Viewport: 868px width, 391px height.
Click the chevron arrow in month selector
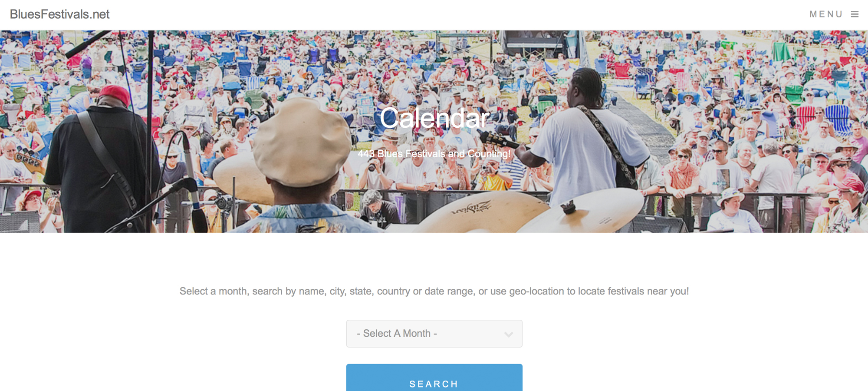click(509, 334)
